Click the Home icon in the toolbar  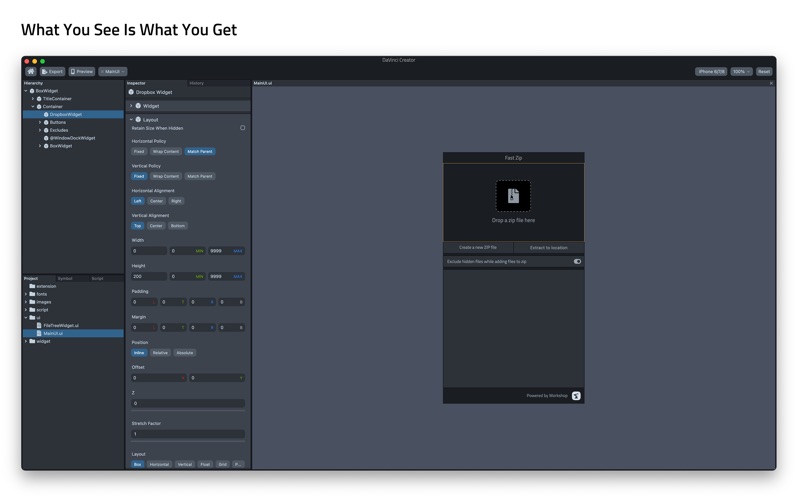point(31,71)
